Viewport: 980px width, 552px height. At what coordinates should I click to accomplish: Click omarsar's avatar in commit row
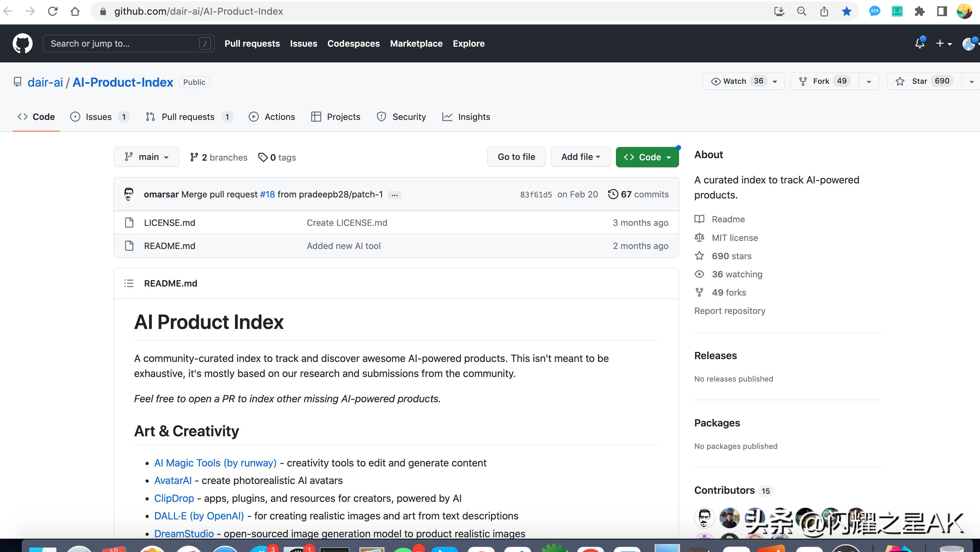tap(129, 194)
